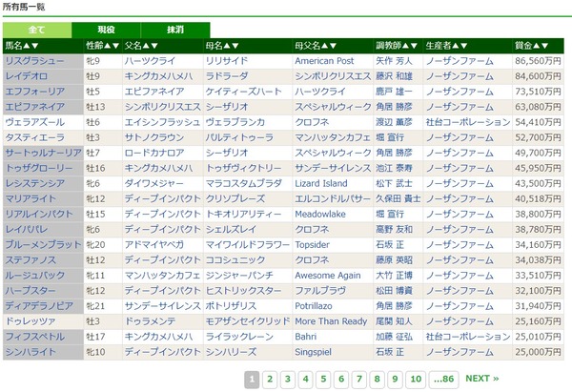Sort ascending by 賞金 up arrow
The image size is (572, 392).
536,46
